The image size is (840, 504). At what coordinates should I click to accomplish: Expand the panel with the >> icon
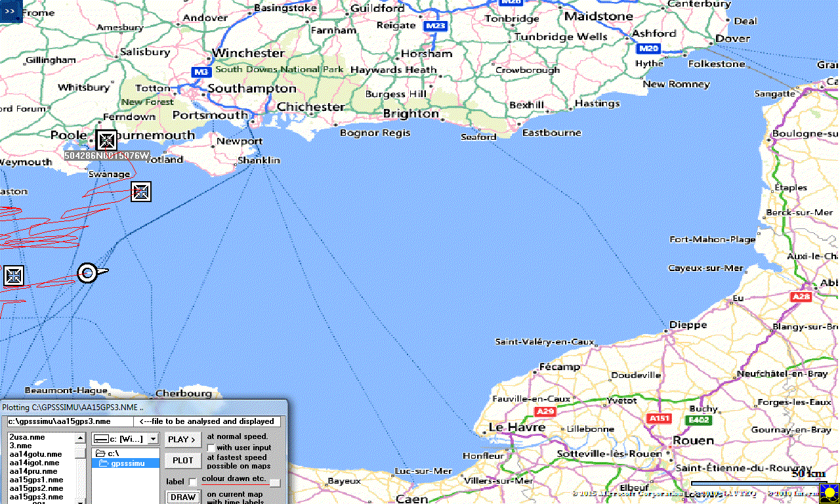tap(11, 12)
